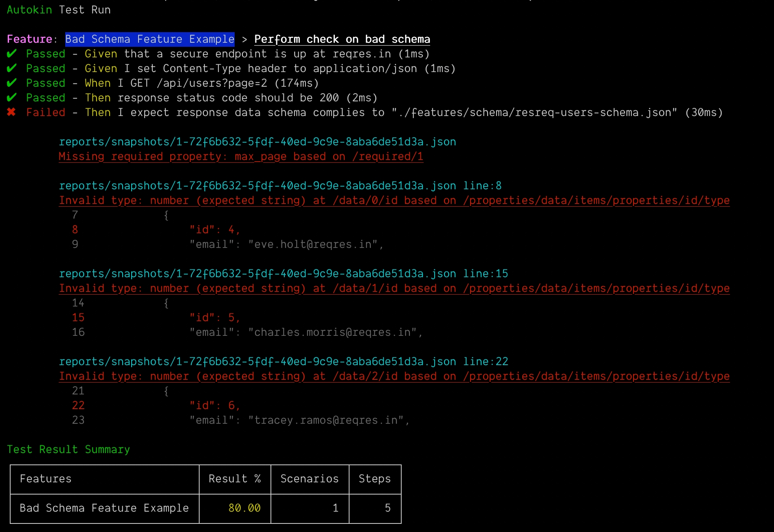The width and height of the screenshot is (774, 532).
Task: Click the invalid type error for /data/0/id
Action: 394,201
